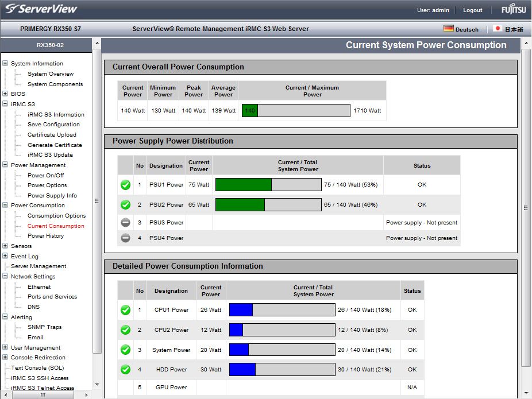The width and height of the screenshot is (532, 399).
Task: Collapse the Network Settings tree node
Action: (5, 276)
